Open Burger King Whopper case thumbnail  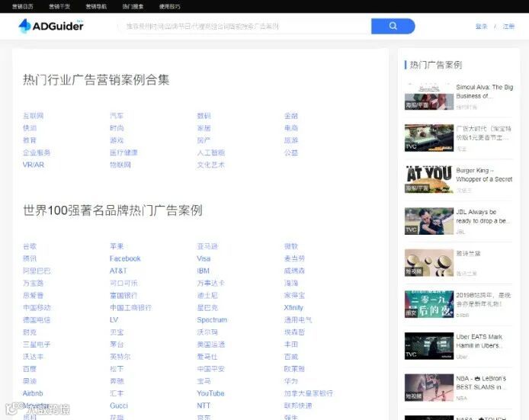point(429,179)
